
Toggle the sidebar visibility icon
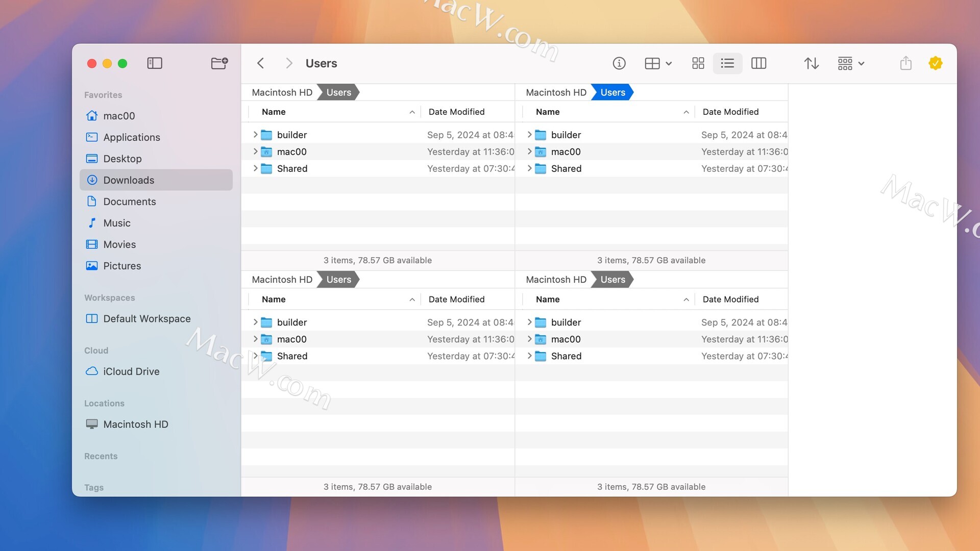pos(154,63)
